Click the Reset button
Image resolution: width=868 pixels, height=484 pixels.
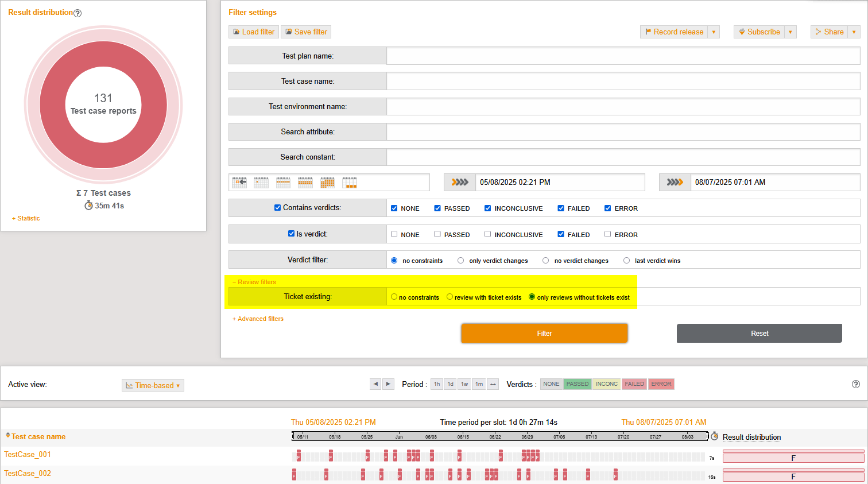759,333
